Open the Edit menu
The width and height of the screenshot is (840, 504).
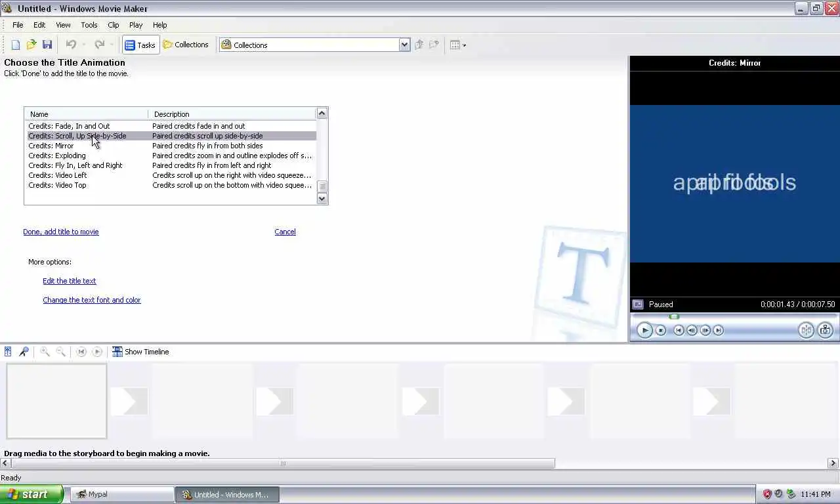[39, 25]
